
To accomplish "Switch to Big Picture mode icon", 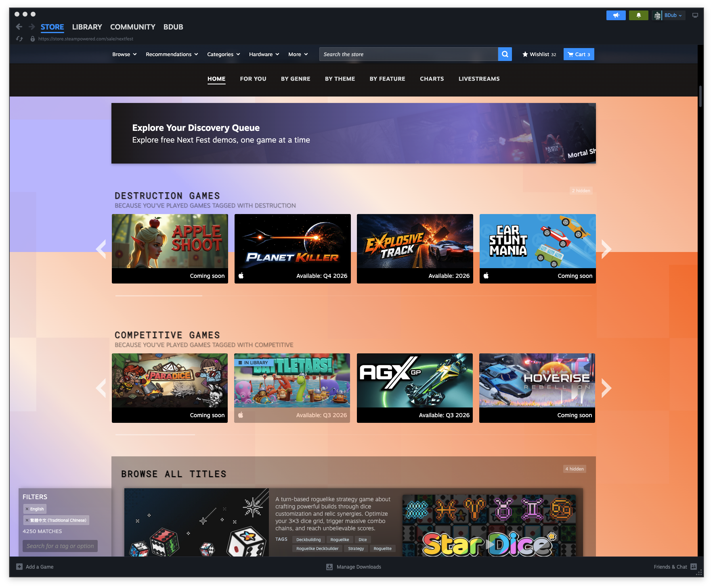I will pyautogui.click(x=695, y=15).
